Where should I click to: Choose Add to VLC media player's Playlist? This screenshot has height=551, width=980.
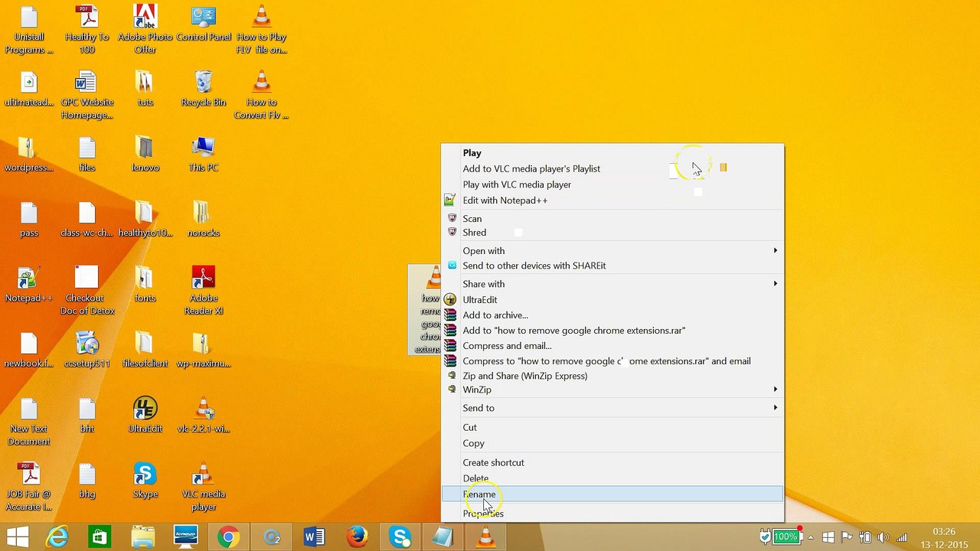(612, 168)
